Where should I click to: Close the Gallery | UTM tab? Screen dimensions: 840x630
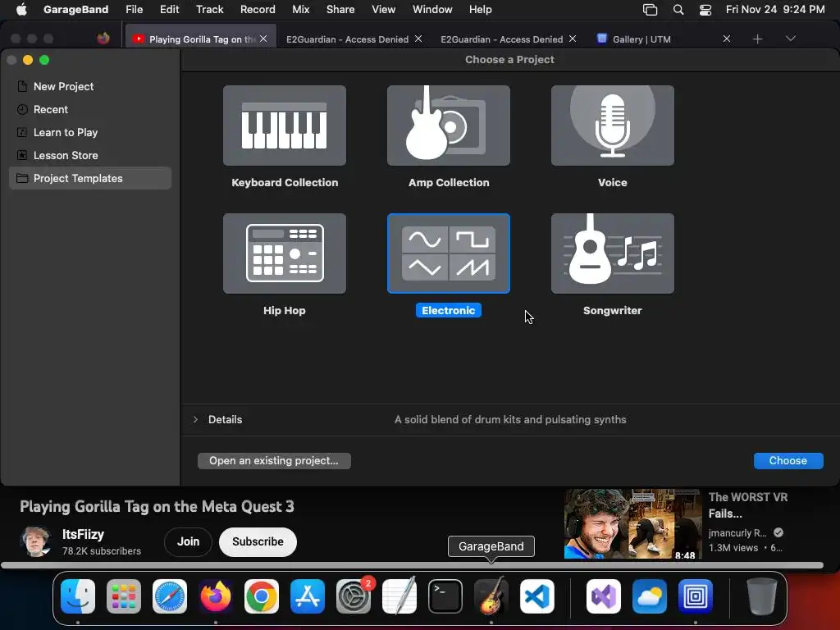pyautogui.click(x=727, y=39)
